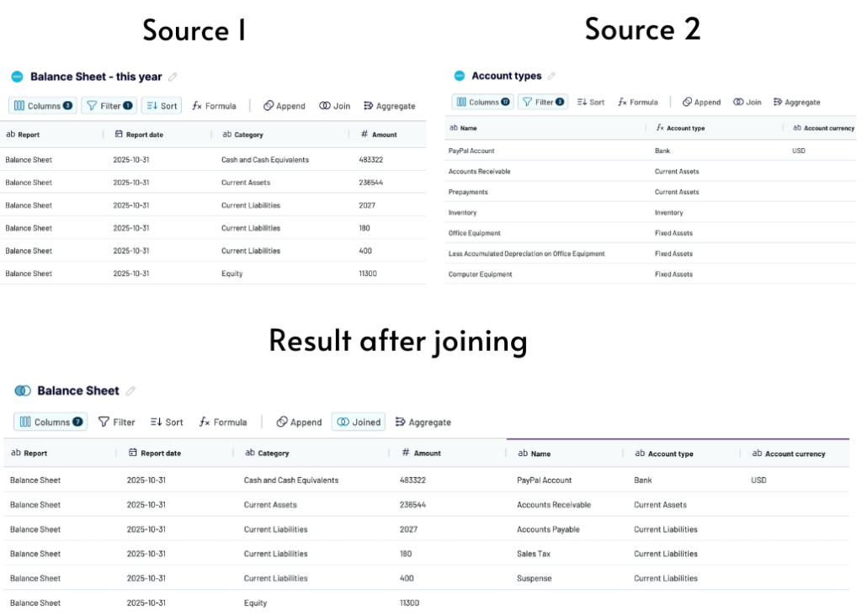
Task: Select the Account currency column header in Source 2
Action: point(827,127)
